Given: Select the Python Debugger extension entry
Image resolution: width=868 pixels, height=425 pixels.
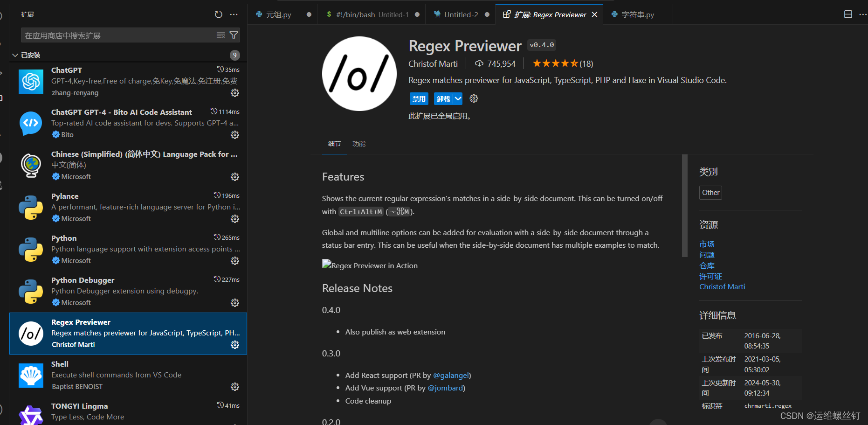Looking at the screenshot, I should click(x=128, y=291).
